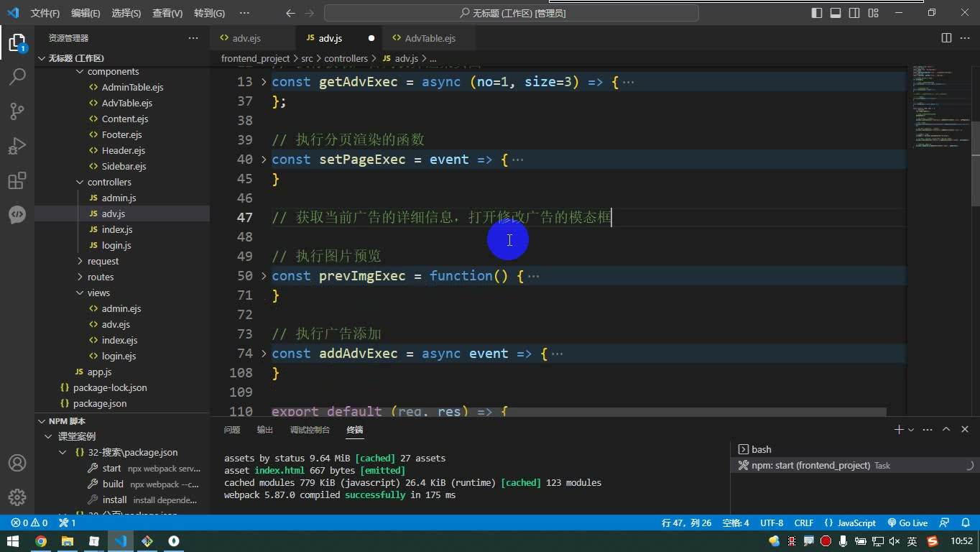Unfold the setPageExec function at line 40
The image size is (980, 552).
264,160
